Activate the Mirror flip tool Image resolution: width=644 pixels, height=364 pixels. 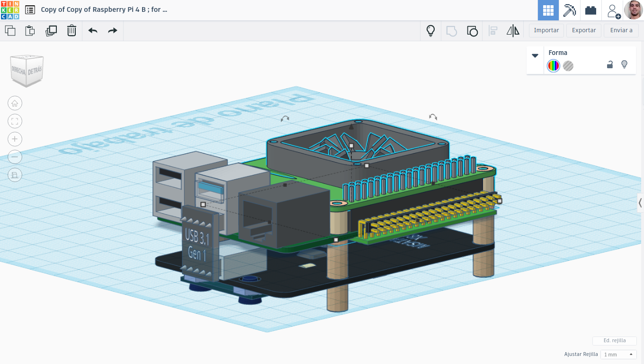tap(513, 31)
